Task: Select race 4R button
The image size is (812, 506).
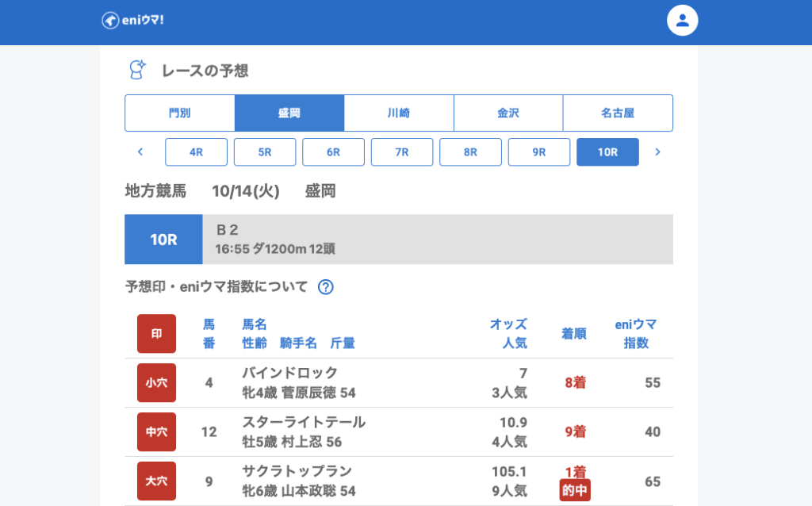Action: (196, 151)
